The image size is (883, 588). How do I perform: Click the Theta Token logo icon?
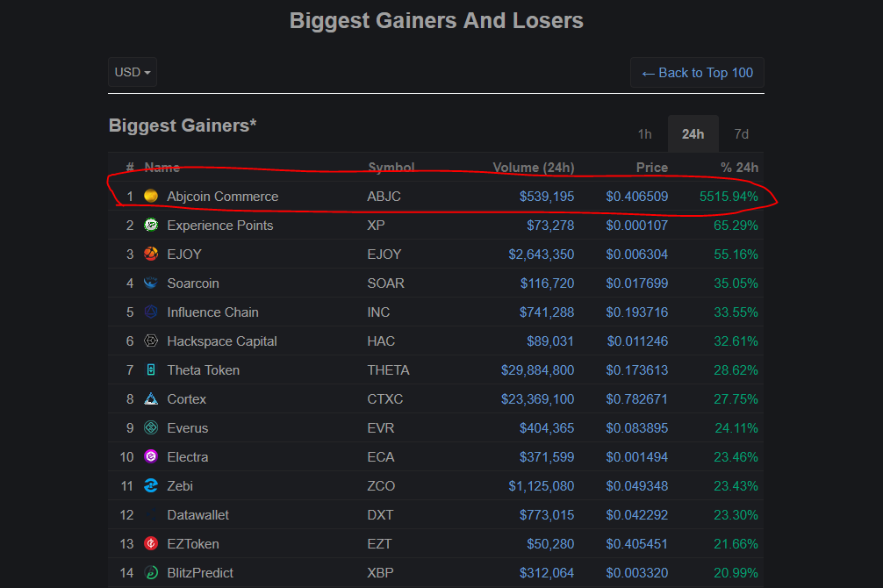(151, 370)
